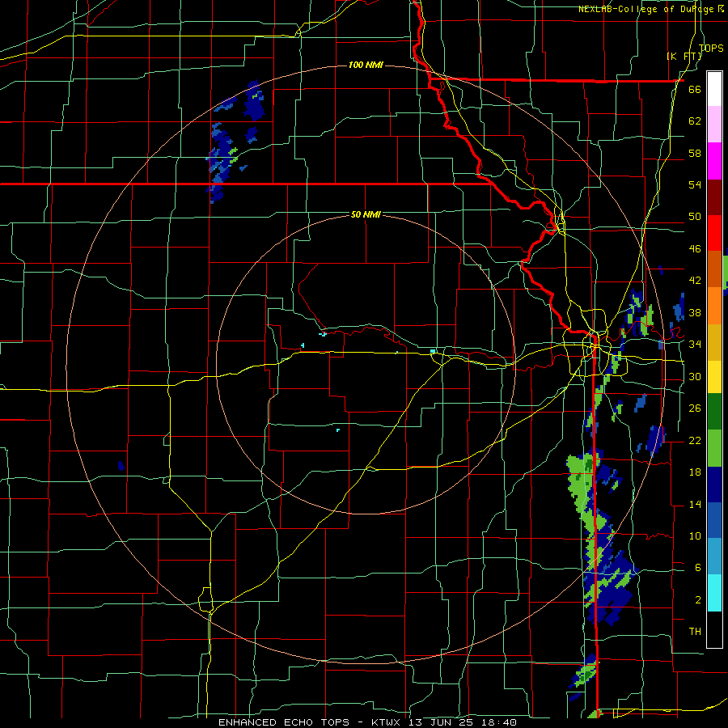Click legend value 46
Image resolution: width=728 pixels, height=728 pixels.
695,249
